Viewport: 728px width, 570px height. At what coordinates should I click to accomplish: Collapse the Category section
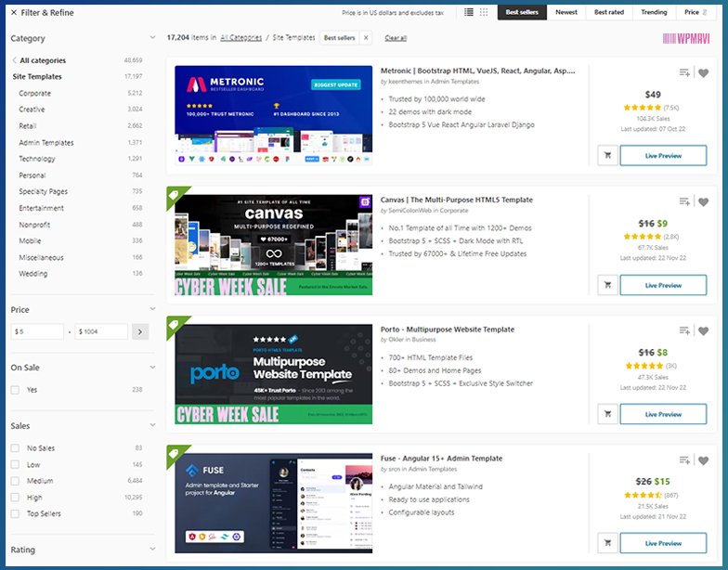152,37
